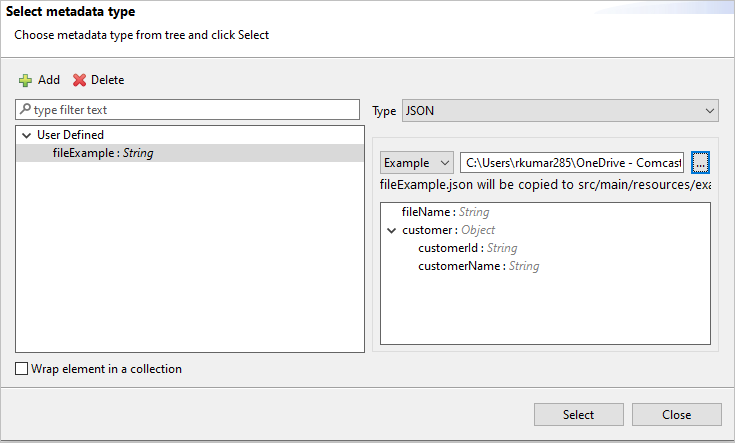This screenshot has width=735, height=443.
Task: Enable Wrap element in a collection
Action: [x=22, y=369]
